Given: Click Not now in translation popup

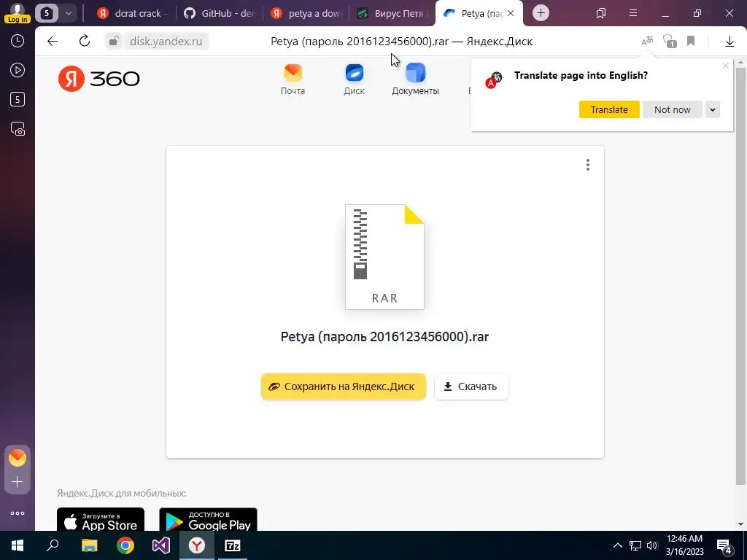Looking at the screenshot, I should point(672,109).
